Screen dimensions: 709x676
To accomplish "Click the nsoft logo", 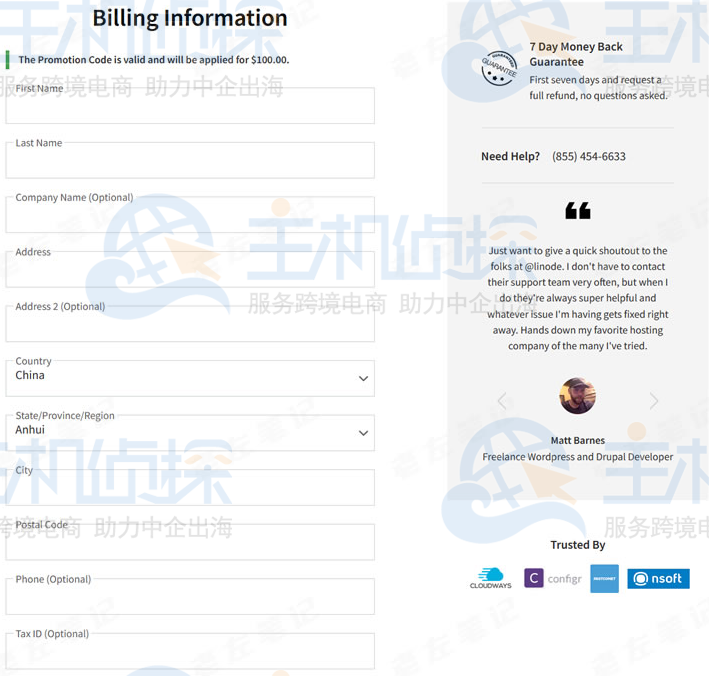I will tap(658, 578).
